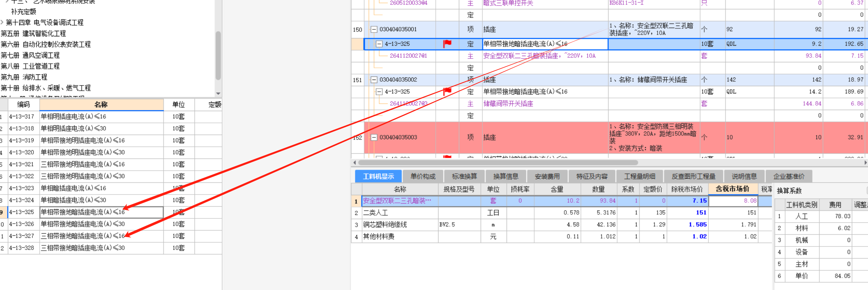The width and height of the screenshot is (868, 290).
Task: Expand 第十四章 电气设备调试工程 tree node
Action: click(2, 22)
